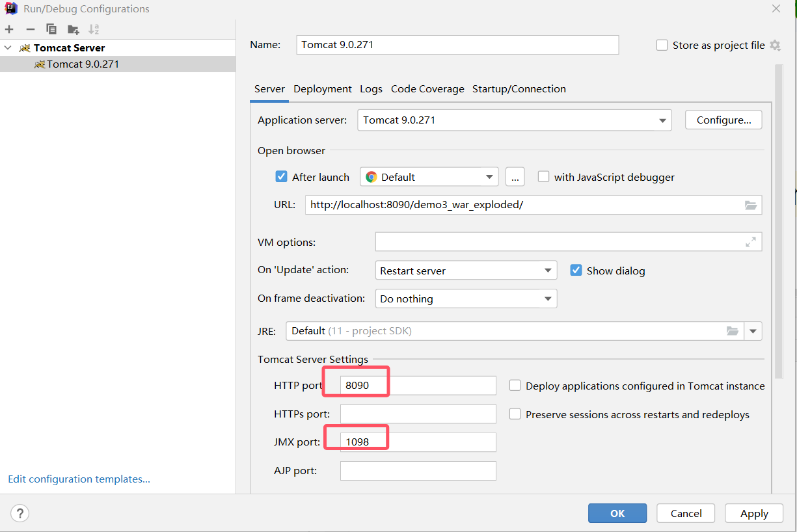
Task: Open Edit configuration templates link
Action: (x=79, y=479)
